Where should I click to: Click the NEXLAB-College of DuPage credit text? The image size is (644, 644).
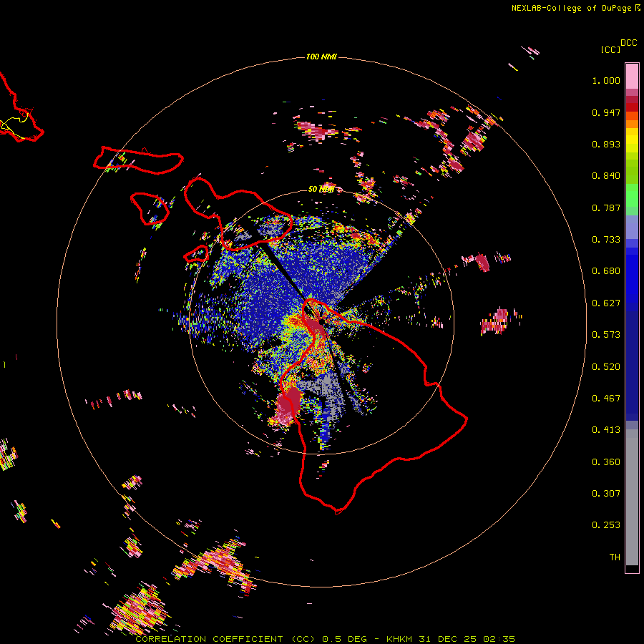tap(571, 8)
